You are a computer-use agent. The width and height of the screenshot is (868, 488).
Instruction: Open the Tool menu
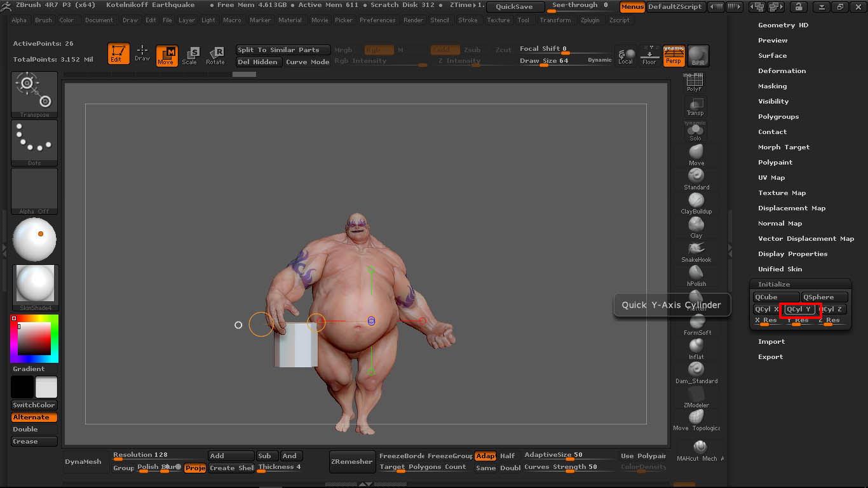coord(523,20)
